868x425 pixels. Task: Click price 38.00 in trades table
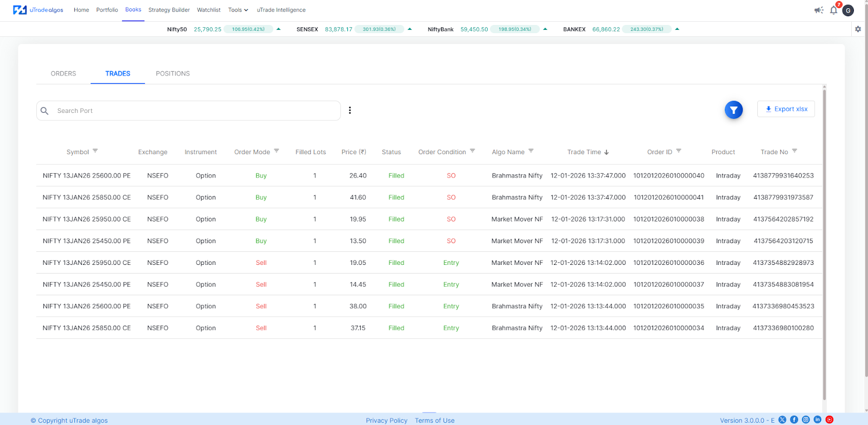pyautogui.click(x=358, y=306)
